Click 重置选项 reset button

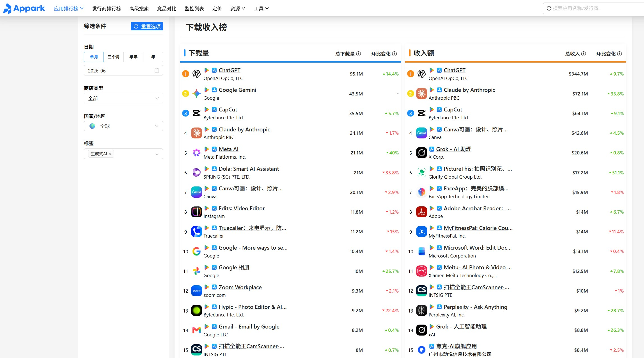(147, 26)
